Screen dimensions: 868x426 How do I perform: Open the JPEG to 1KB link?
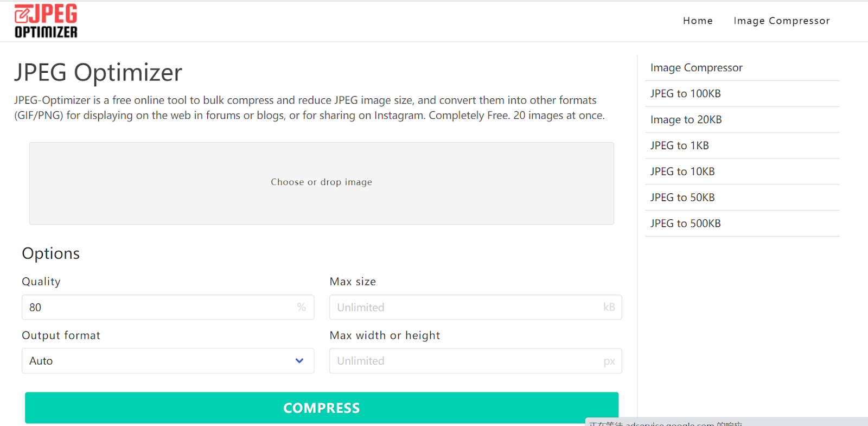click(679, 145)
